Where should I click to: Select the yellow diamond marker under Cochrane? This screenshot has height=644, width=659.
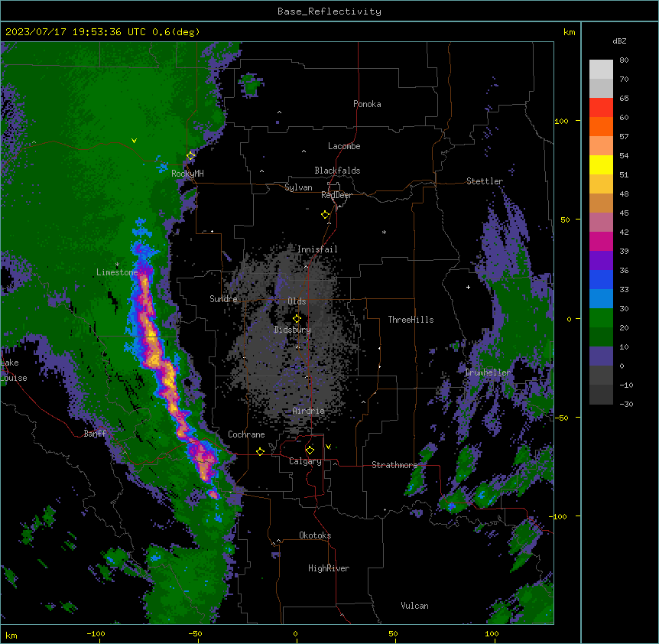point(260,451)
